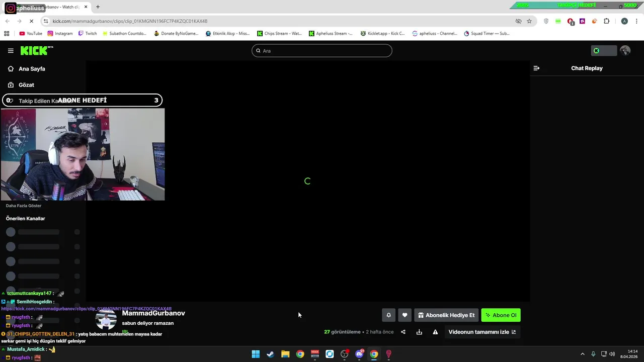644x362 pixels.
Task: Go back in browser history
Action: tap(7, 21)
